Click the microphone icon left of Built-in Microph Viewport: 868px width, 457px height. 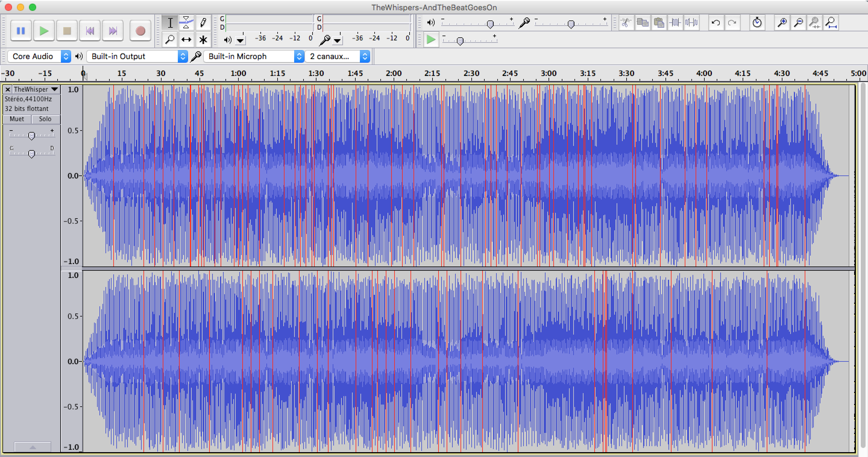point(196,56)
